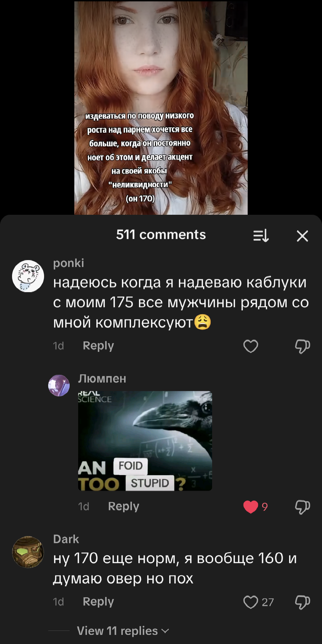Reply to Dark's comment
Viewport: 322px width, 644px height.
pos(98,602)
